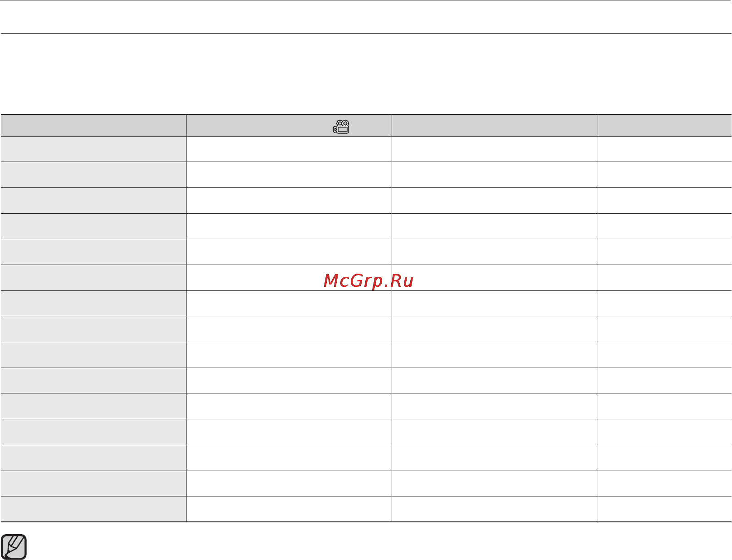The width and height of the screenshot is (732, 560).
Task: Select the empty header cell left of camcorder column
Action: 93,125
